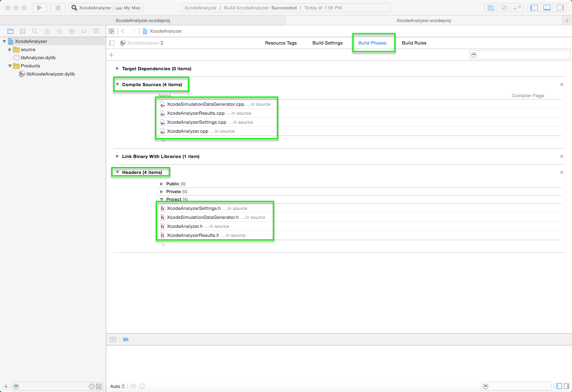This screenshot has height=392, width=572.
Task: Click the Run (play) button
Action: (x=39, y=8)
